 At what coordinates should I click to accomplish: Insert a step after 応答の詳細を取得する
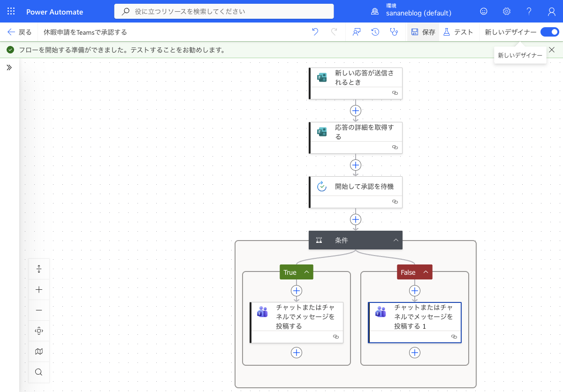pos(356,165)
